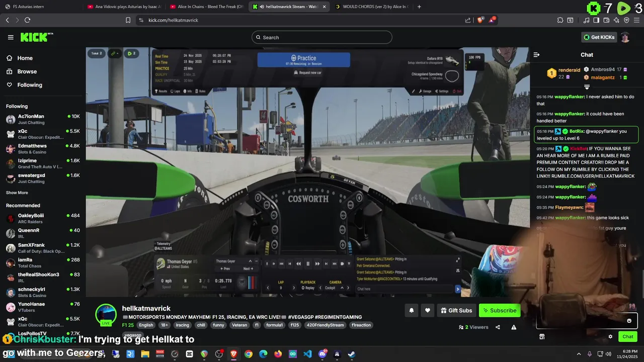Image resolution: width=644 pixels, height=362 pixels.
Task: Share the stream via share icon
Action: [498, 327]
